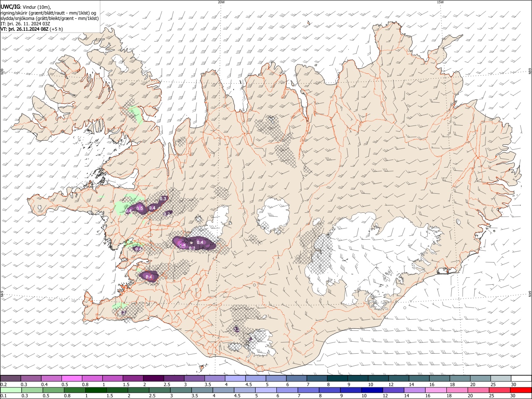Click upper scale swatch between 3 and 3.5
This screenshot has height=399, width=532.
point(194,379)
